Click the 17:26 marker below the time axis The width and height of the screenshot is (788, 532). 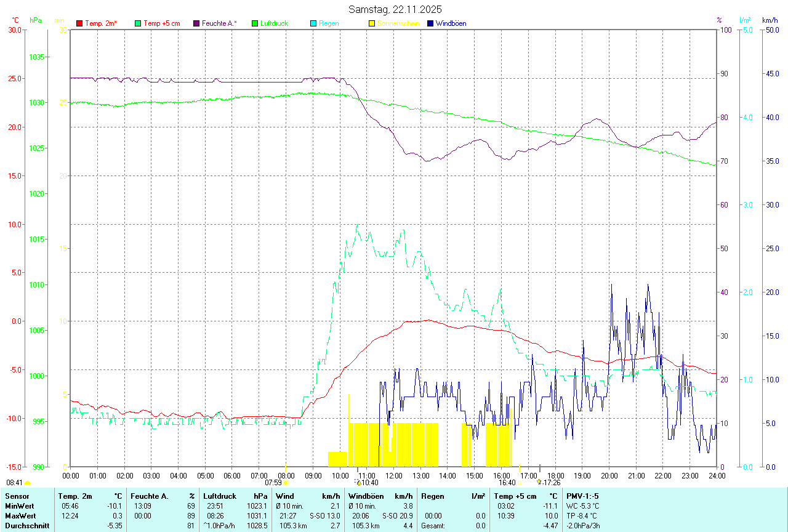click(548, 483)
